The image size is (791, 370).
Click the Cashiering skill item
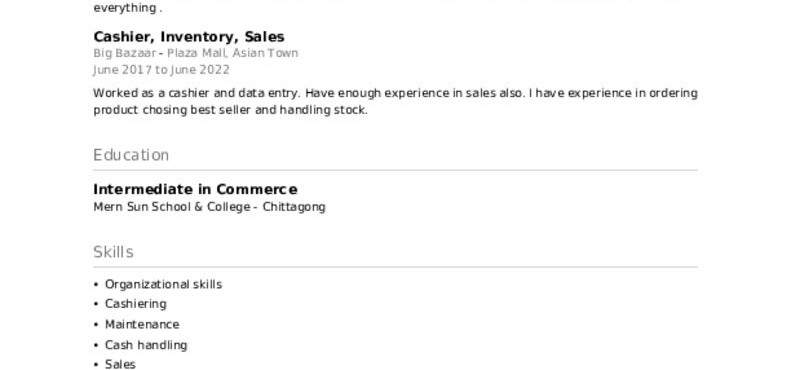tap(136, 304)
